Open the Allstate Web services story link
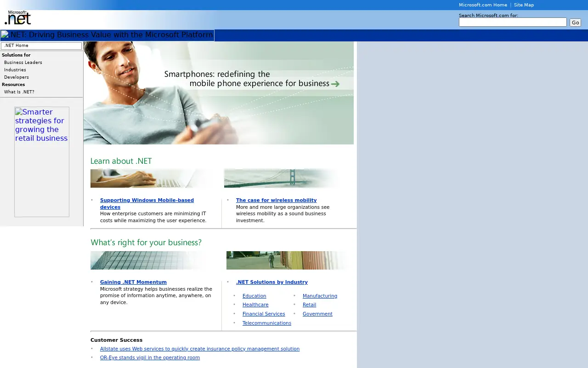The image size is (588, 368). tap(200, 349)
